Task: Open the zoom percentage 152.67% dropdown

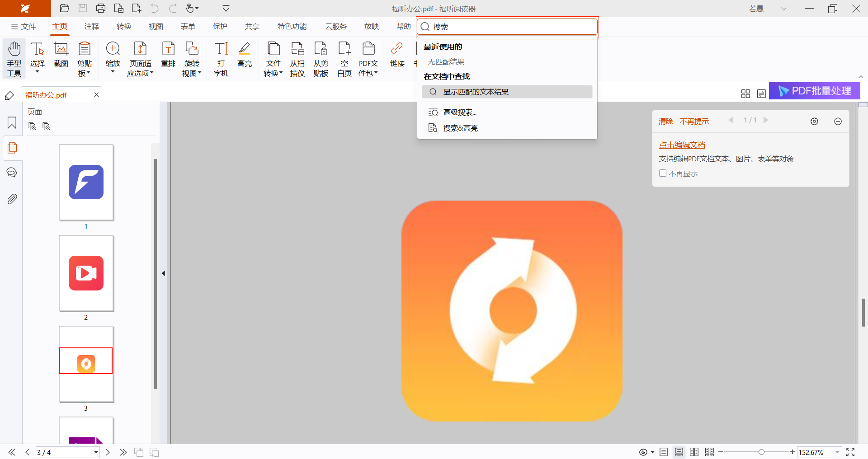Action: 837,452
